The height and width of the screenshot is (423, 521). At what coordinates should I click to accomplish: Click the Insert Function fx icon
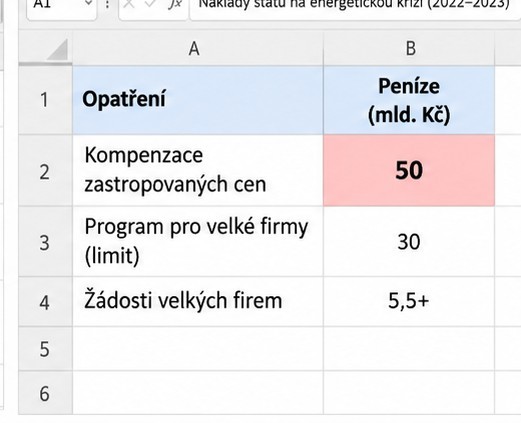[x=175, y=3]
